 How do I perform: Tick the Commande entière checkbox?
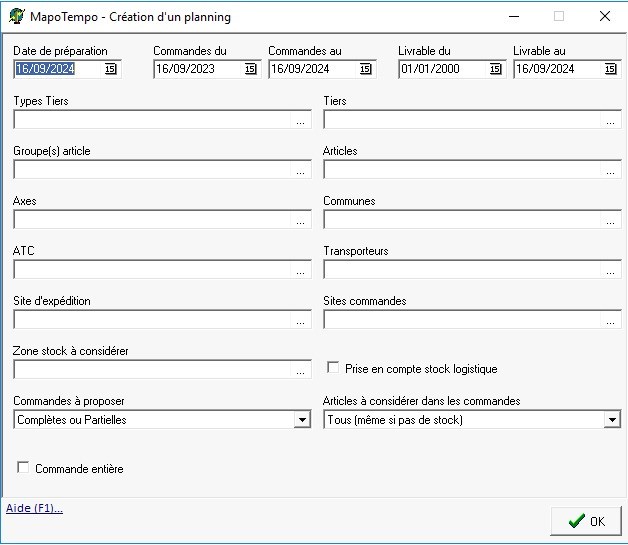coord(23,468)
